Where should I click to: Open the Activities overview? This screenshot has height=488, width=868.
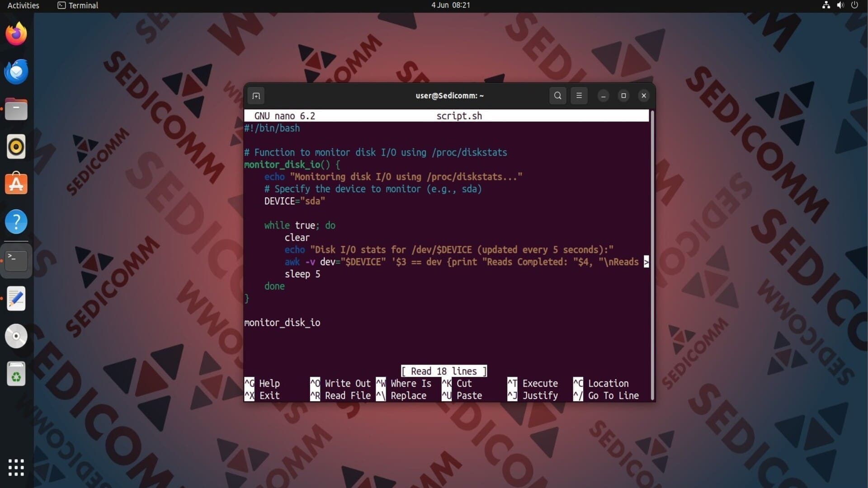click(23, 5)
